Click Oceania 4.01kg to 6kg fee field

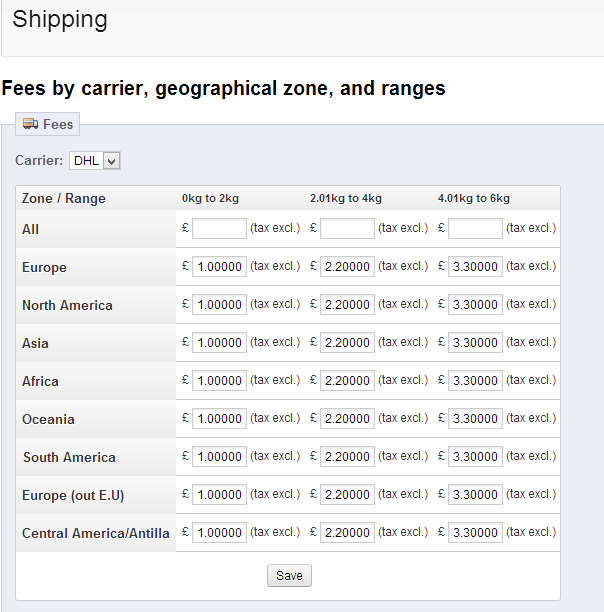click(475, 419)
